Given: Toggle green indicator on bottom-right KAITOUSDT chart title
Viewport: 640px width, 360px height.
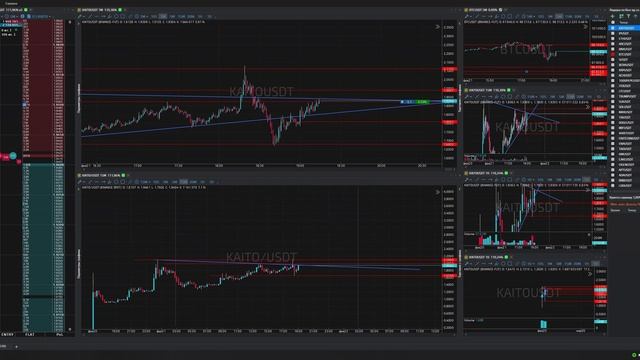Looking at the screenshot, I should (507, 257).
